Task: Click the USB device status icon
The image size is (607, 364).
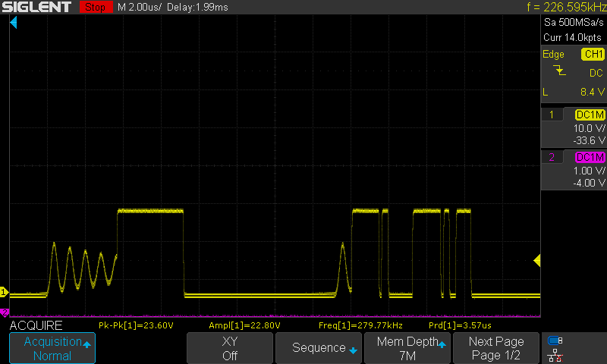Action: (x=555, y=340)
